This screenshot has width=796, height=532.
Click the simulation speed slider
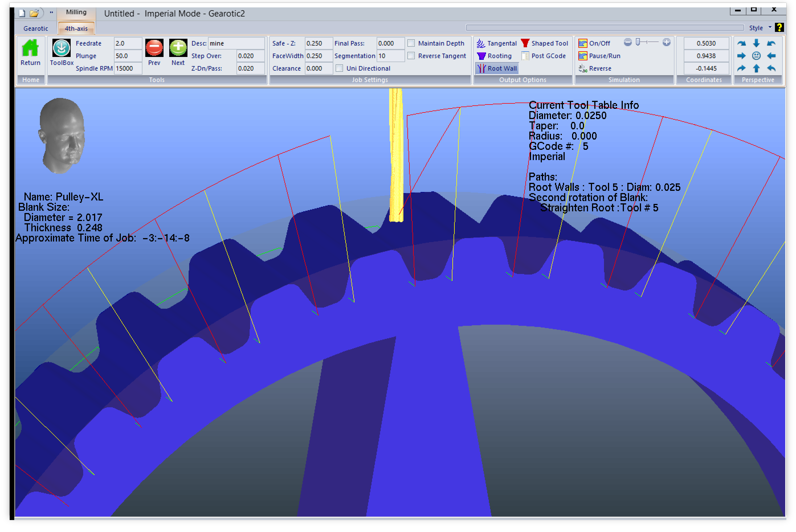647,42
